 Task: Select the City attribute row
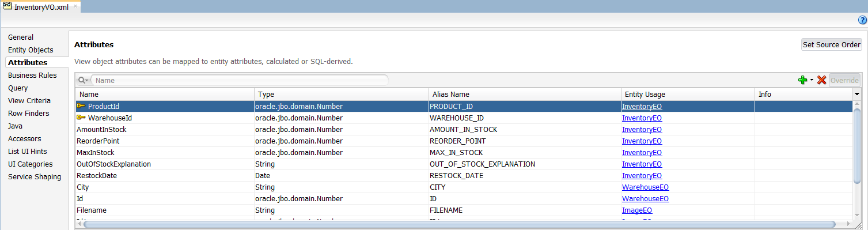pos(464,187)
